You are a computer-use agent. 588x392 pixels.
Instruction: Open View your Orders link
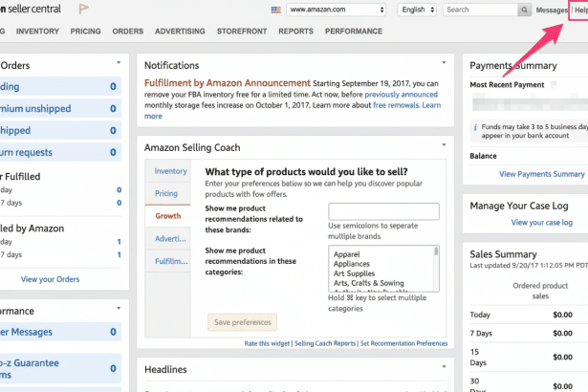coord(51,279)
